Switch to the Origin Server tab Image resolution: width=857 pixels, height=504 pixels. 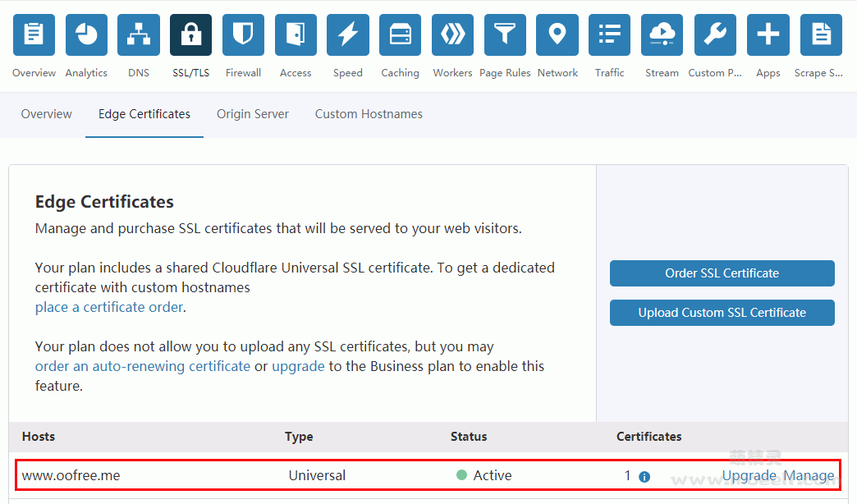(253, 114)
